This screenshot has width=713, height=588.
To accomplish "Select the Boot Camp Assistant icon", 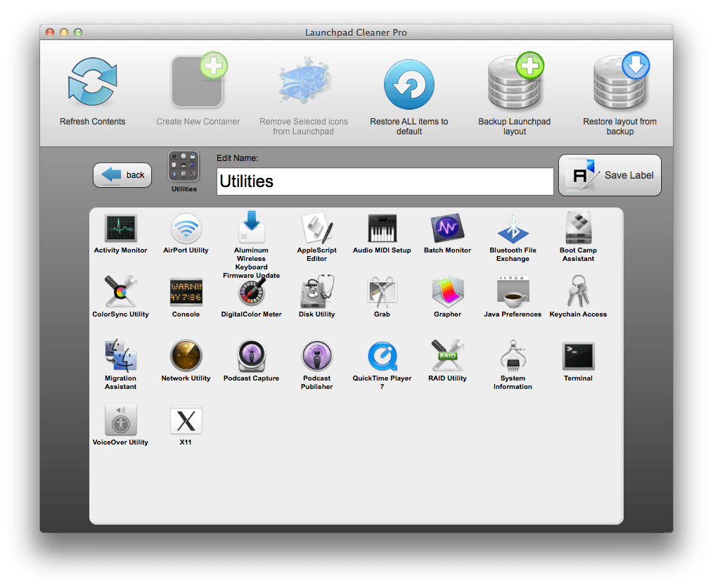I will (579, 227).
